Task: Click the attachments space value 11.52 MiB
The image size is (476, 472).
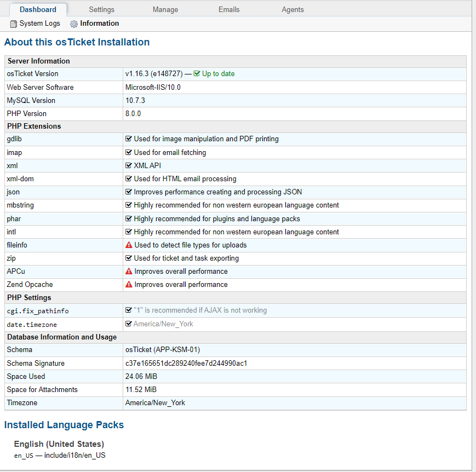Action: click(x=141, y=389)
